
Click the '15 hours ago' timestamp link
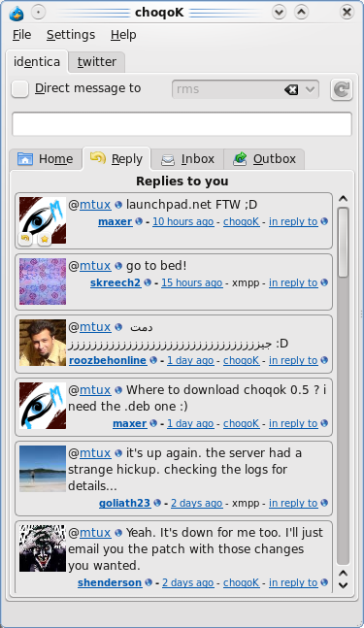(192, 282)
